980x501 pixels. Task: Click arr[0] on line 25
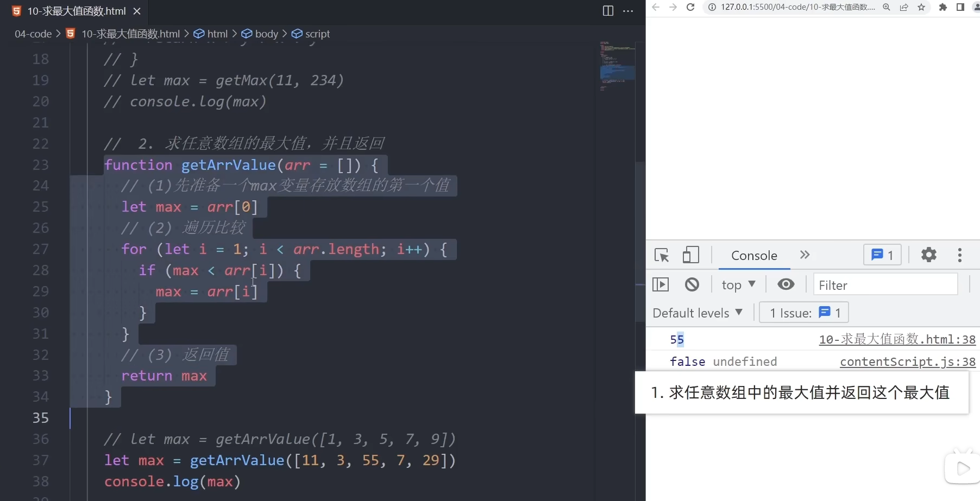233,207
